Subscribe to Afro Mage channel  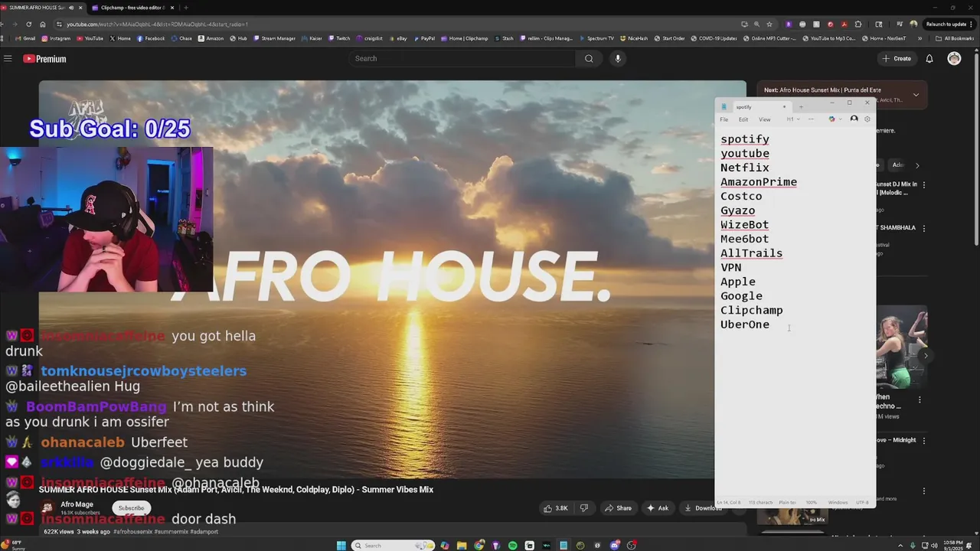(x=131, y=508)
